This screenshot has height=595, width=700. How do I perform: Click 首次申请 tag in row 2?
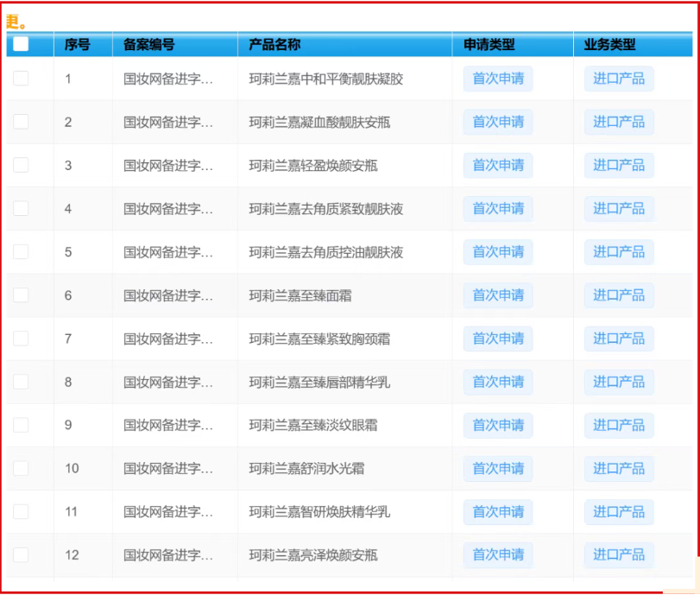[498, 122]
